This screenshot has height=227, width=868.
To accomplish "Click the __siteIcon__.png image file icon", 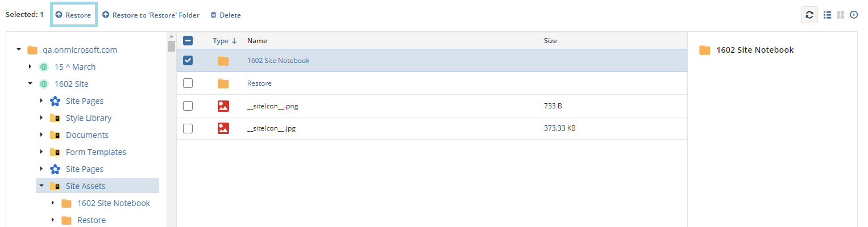I will (223, 106).
